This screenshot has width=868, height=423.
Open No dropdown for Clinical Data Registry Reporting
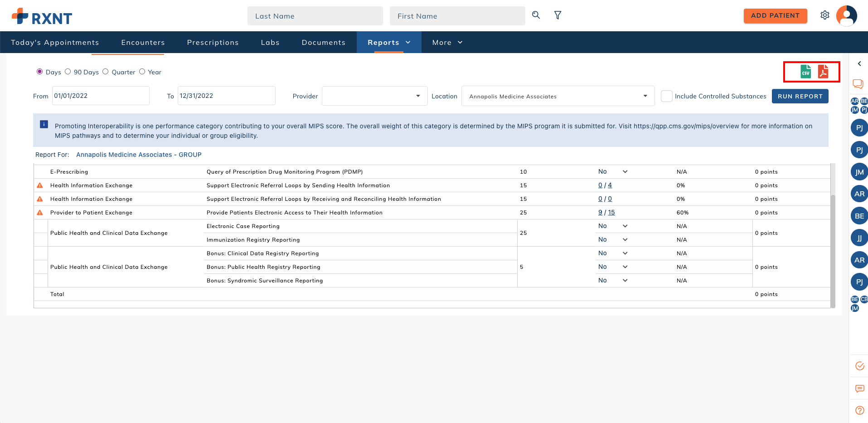tap(613, 253)
